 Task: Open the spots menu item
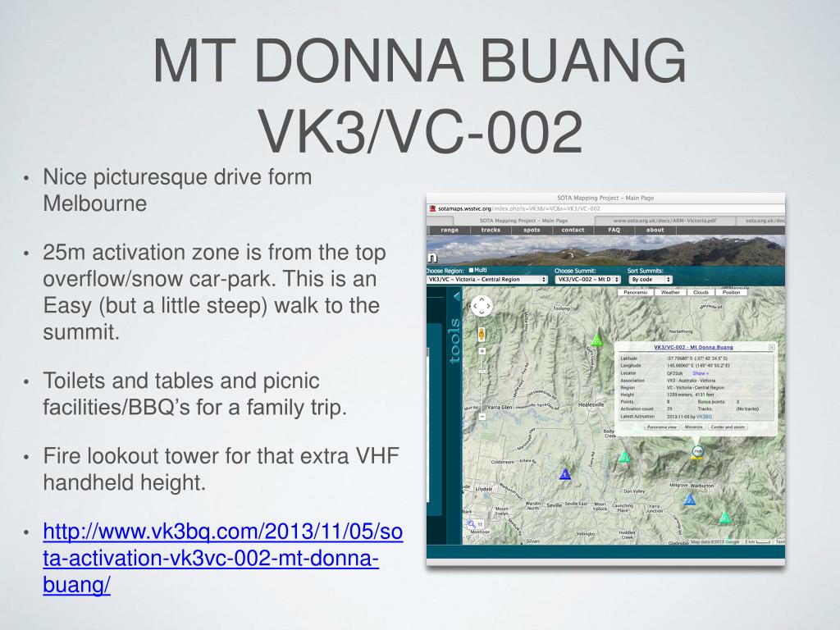click(532, 230)
